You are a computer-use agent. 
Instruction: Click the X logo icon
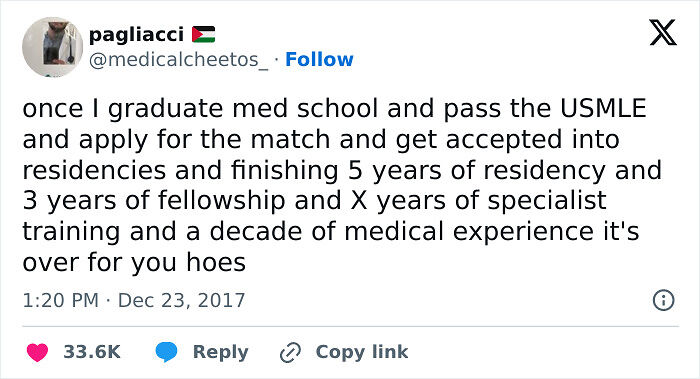[x=663, y=32]
